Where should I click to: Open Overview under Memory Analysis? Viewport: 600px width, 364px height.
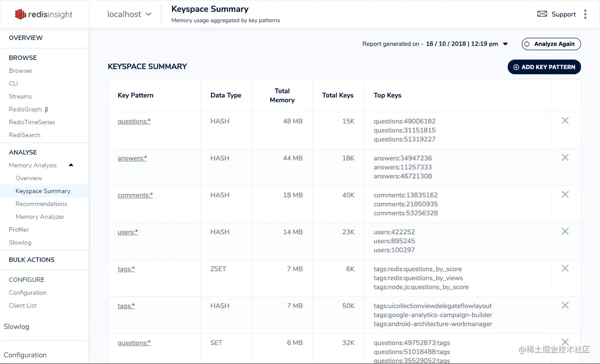pos(29,178)
